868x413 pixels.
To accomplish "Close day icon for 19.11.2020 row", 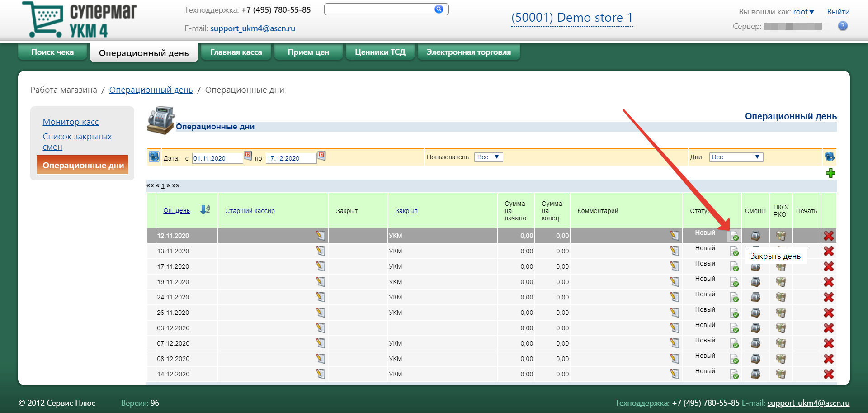I will pyautogui.click(x=734, y=282).
